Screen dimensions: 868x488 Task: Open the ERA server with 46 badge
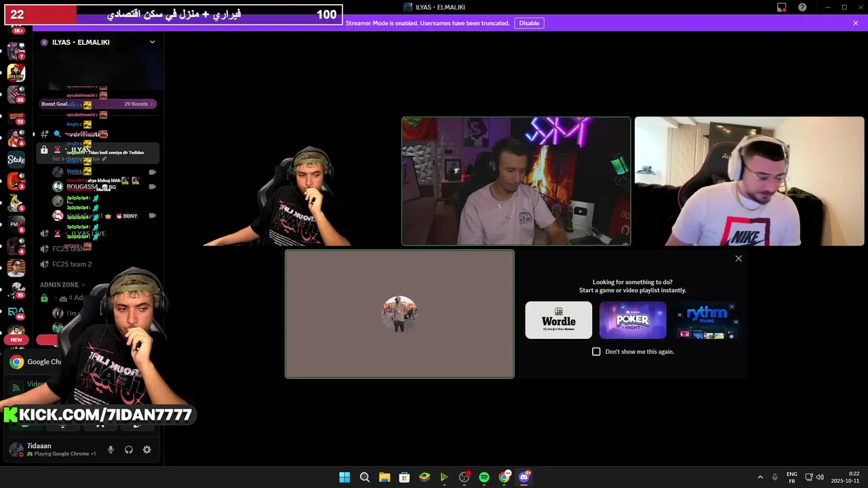tap(16, 311)
